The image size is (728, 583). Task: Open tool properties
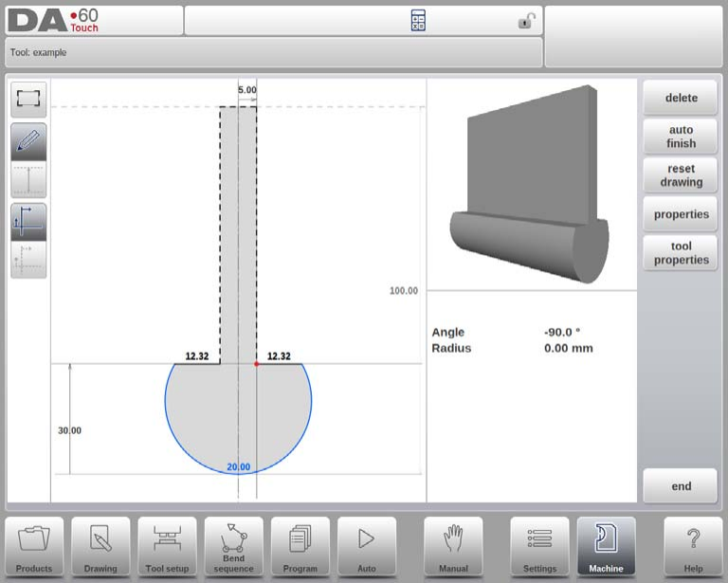(681, 253)
